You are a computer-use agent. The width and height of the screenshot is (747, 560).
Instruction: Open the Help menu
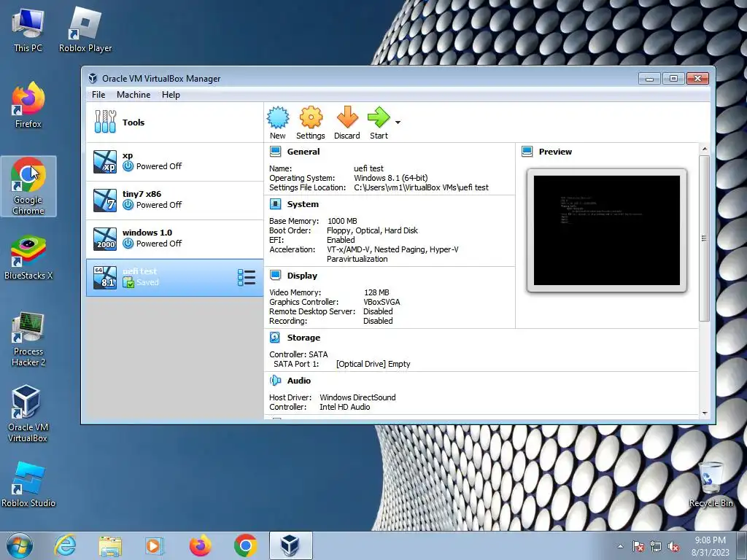click(x=171, y=95)
